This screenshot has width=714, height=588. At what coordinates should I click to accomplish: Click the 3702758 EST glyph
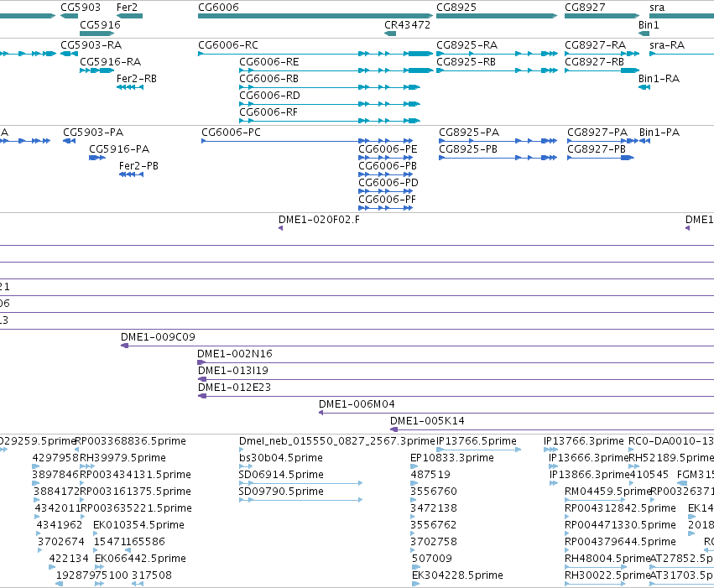pos(413,550)
